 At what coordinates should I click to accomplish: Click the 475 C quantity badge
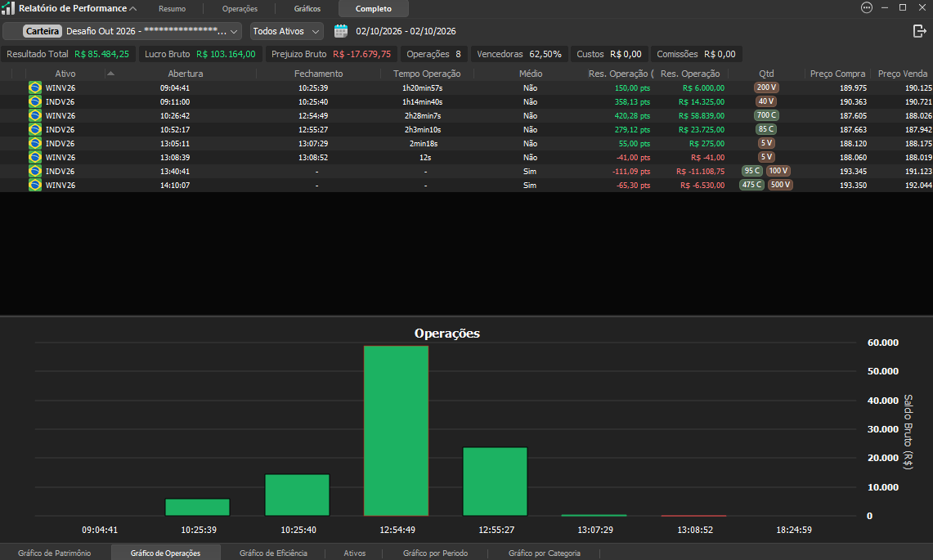pos(751,185)
